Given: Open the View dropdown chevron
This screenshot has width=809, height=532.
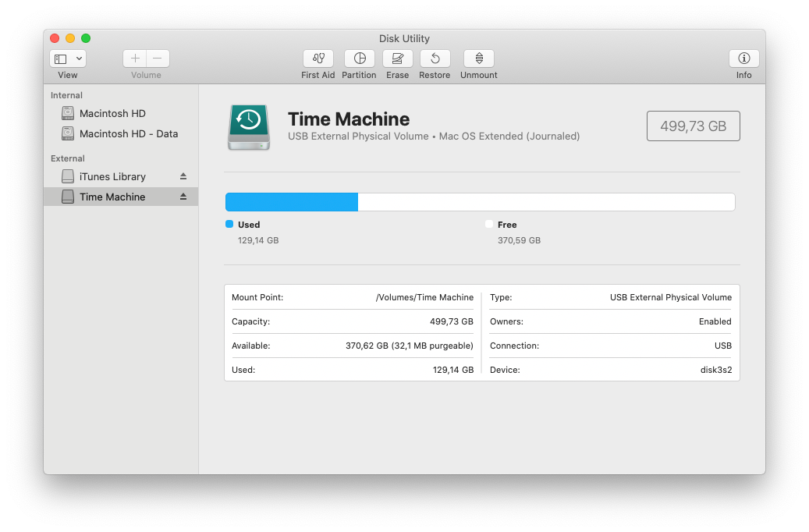Looking at the screenshot, I should coord(79,59).
